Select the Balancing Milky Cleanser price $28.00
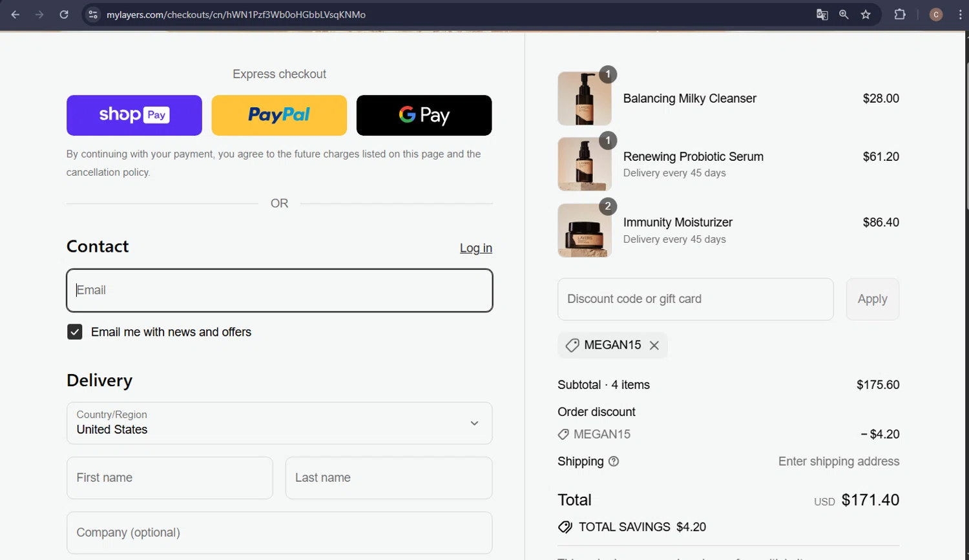The image size is (969, 560). pos(880,98)
